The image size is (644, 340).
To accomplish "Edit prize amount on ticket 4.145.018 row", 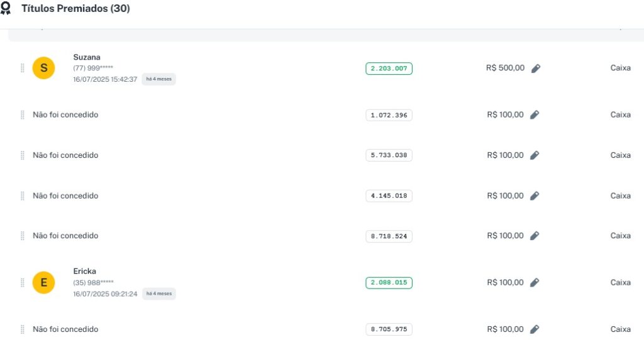I will 535,196.
